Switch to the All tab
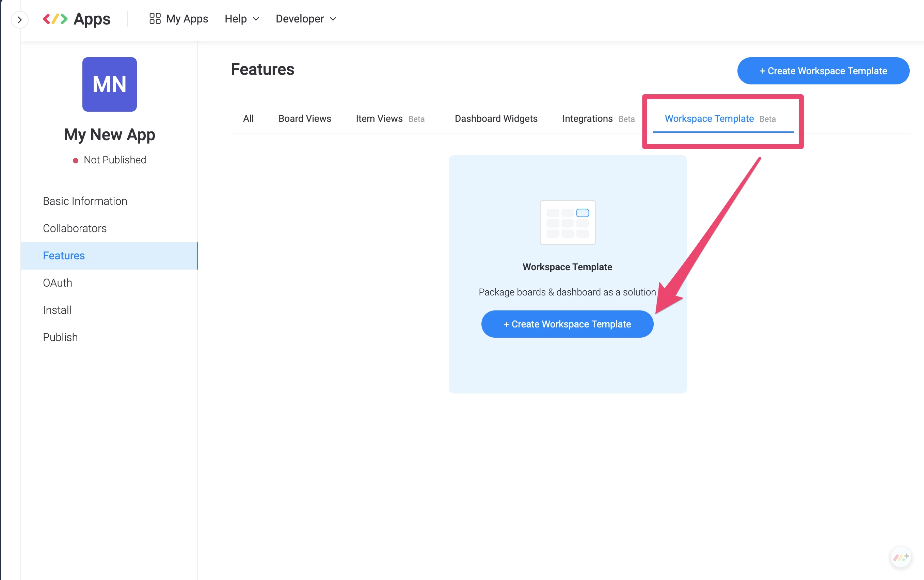The height and width of the screenshot is (580, 924). tap(248, 118)
